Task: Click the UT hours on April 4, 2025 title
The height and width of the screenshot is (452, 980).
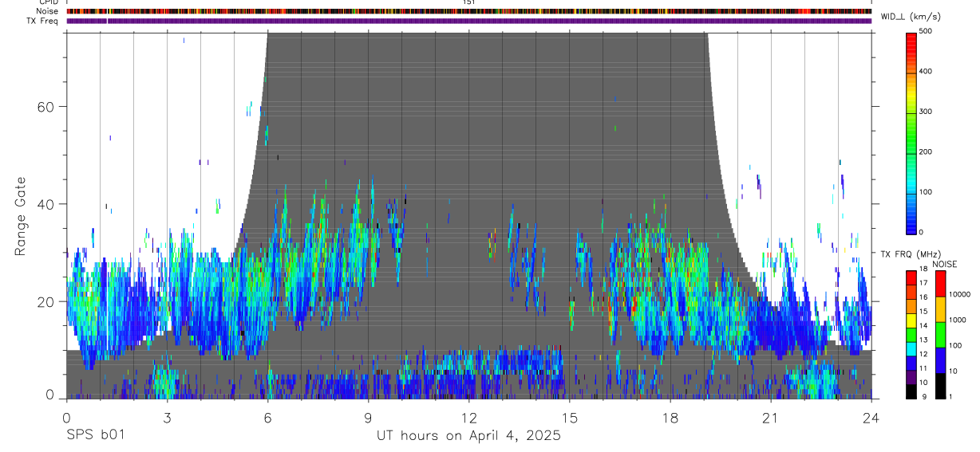Action: pos(468,435)
